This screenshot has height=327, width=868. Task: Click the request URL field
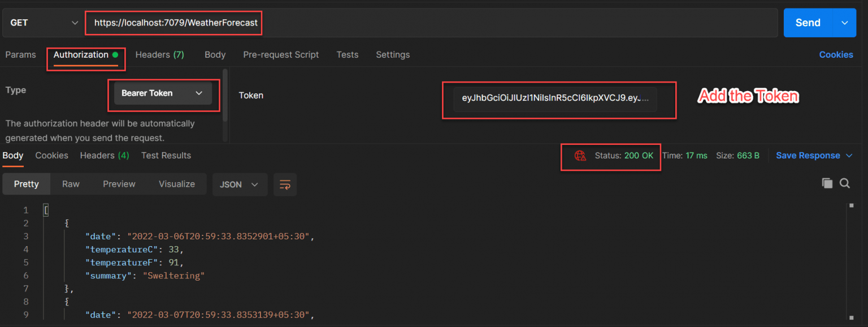pyautogui.click(x=432, y=23)
